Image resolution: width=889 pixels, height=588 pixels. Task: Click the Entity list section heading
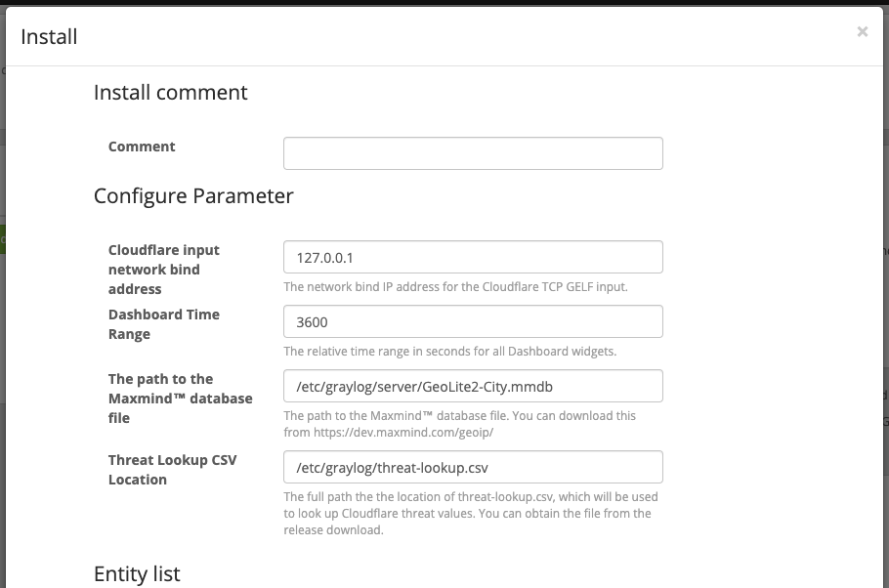[136, 574]
